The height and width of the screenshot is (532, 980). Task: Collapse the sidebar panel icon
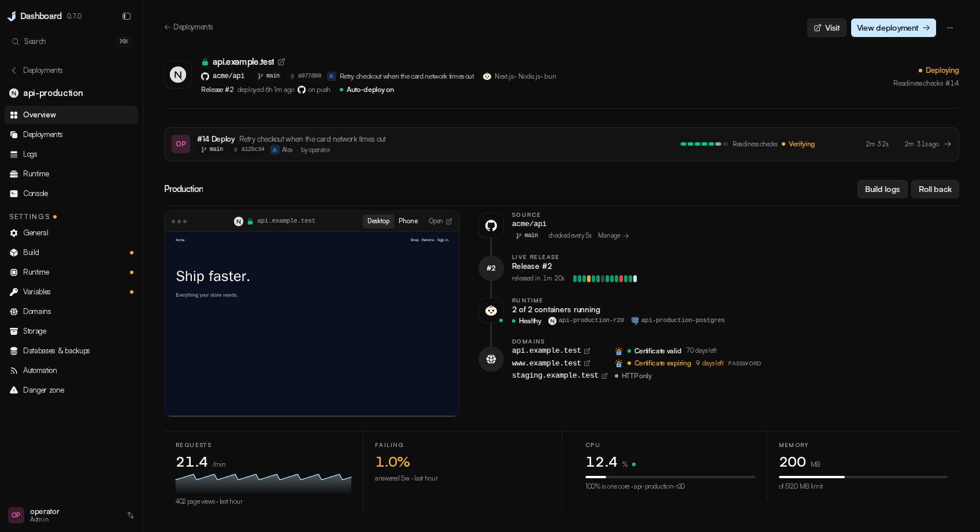pos(127,16)
